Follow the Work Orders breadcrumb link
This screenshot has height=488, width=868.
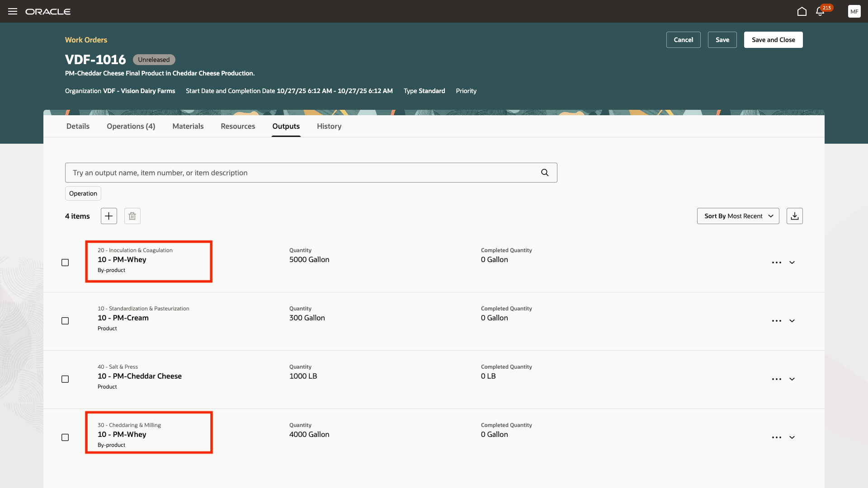(86, 40)
